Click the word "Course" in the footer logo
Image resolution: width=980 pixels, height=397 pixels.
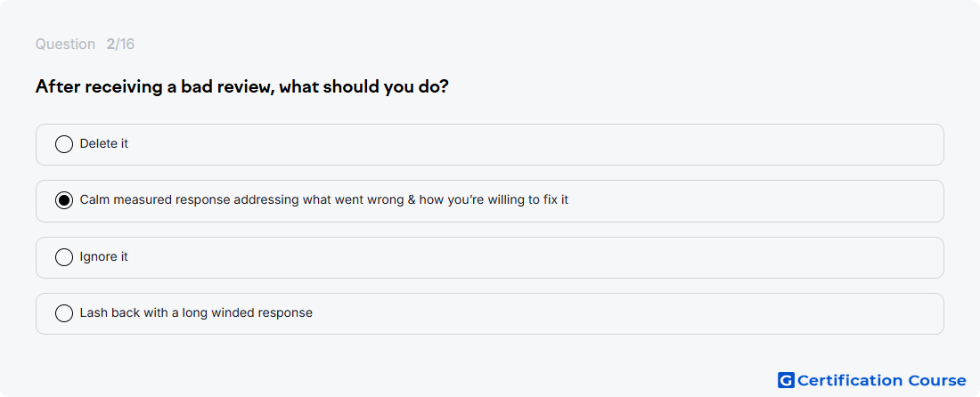point(937,380)
